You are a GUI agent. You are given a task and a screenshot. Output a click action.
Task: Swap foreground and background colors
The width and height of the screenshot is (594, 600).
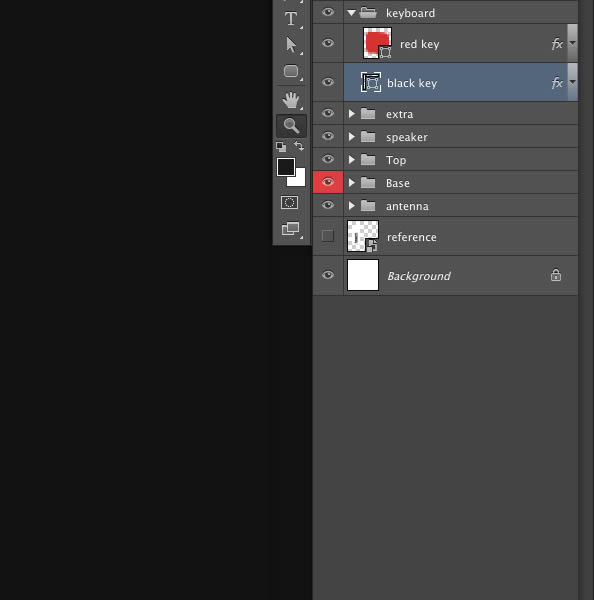(x=299, y=146)
